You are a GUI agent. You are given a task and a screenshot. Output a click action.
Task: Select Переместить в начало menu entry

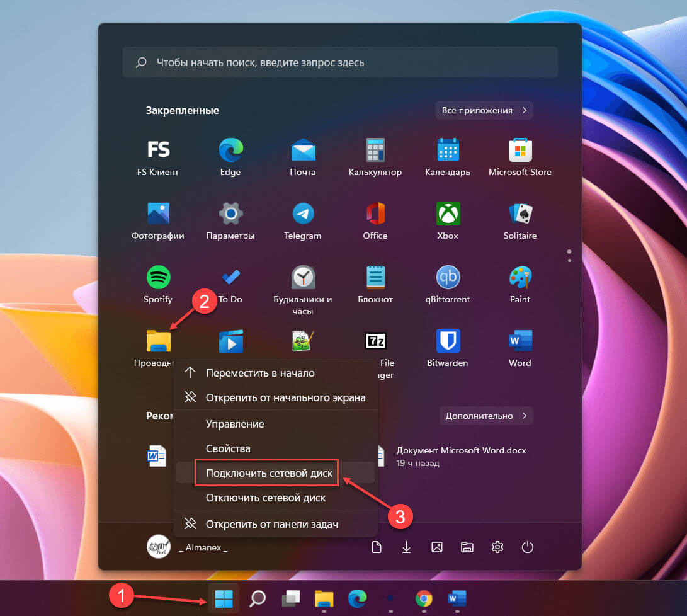tap(276, 373)
